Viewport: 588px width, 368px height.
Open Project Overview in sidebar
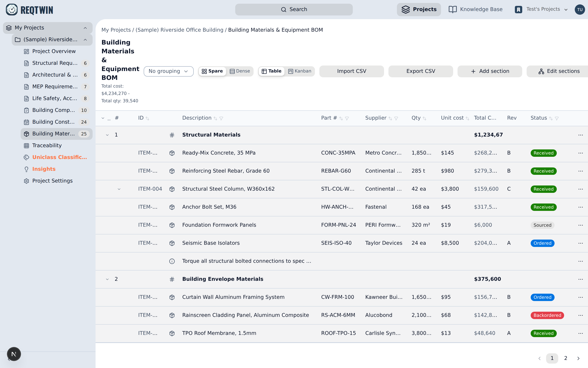tap(56, 51)
